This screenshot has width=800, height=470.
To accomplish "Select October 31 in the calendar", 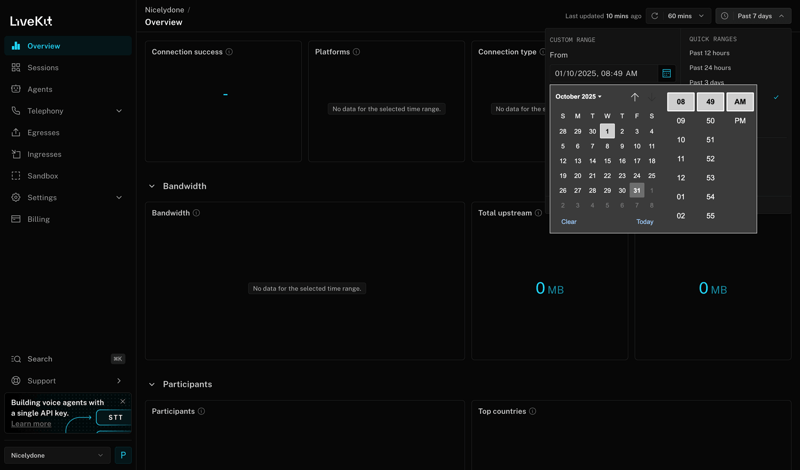I will pos(637,190).
